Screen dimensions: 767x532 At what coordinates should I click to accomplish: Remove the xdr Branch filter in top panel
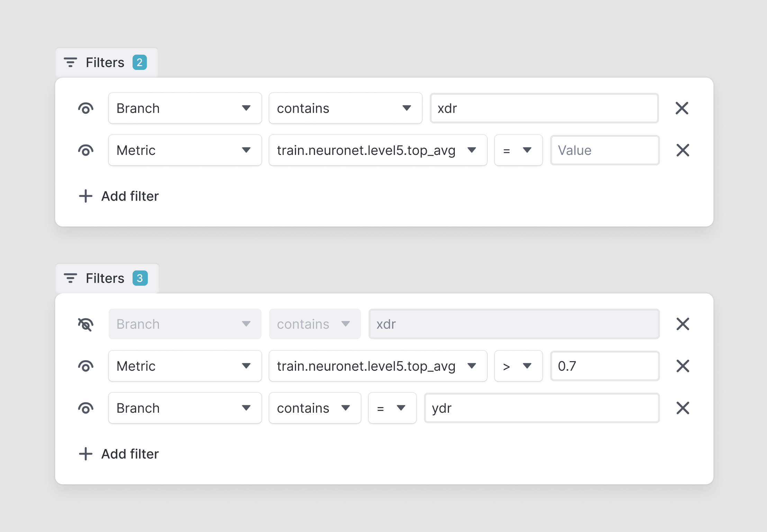(682, 108)
